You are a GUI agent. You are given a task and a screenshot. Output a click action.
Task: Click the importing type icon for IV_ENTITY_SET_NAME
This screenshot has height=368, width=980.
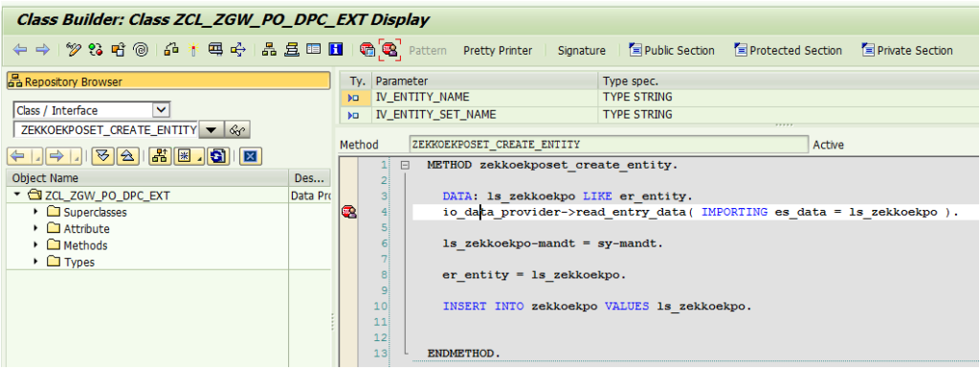pos(354,115)
